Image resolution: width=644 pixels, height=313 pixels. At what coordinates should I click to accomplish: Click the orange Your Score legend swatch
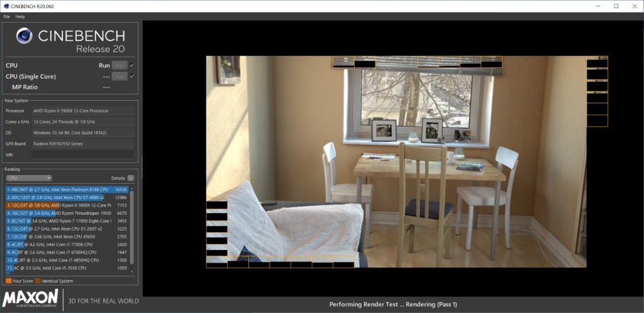(9, 280)
